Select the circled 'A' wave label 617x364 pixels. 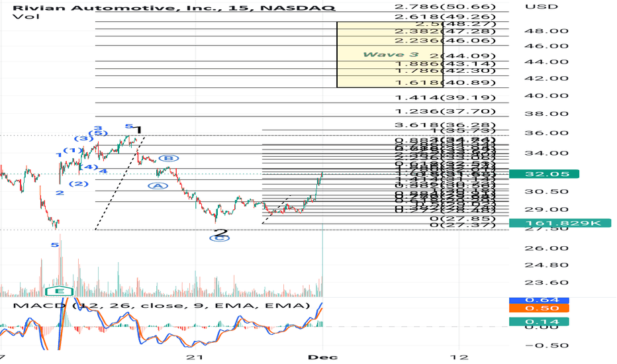tap(158, 186)
